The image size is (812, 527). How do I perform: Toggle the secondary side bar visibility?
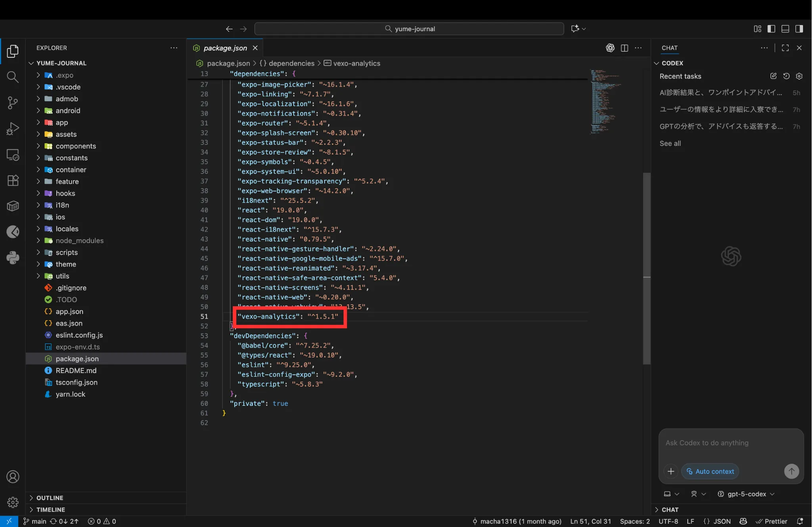(798, 29)
